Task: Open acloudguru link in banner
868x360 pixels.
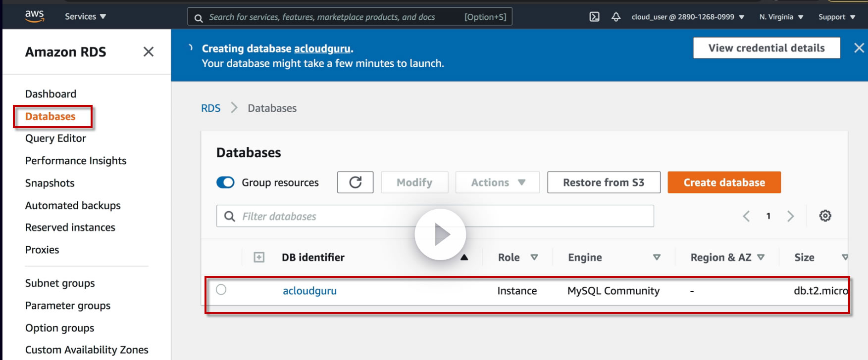Action: [322, 48]
